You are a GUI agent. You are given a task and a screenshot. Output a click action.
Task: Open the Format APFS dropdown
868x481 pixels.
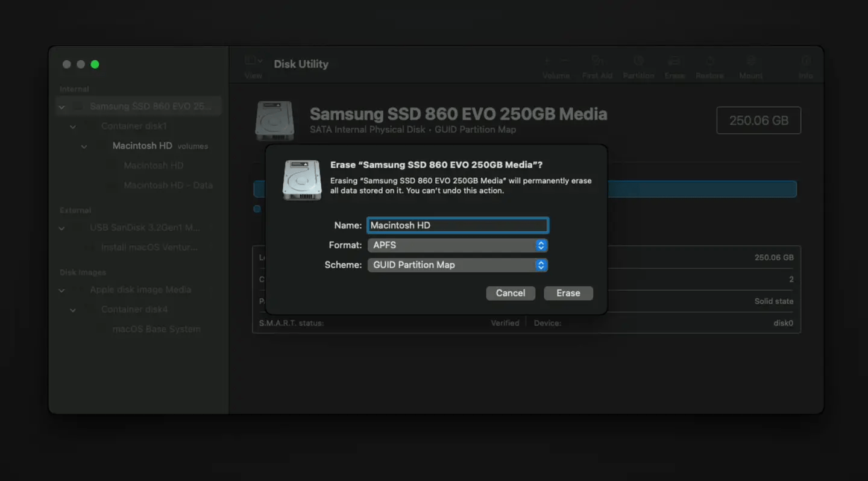click(458, 245)
